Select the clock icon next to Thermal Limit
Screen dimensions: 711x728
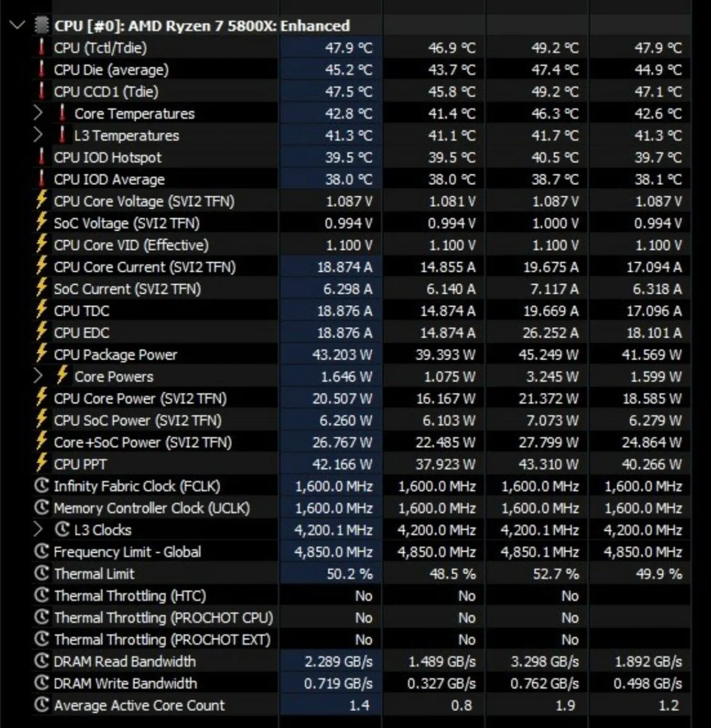point(41,573)
